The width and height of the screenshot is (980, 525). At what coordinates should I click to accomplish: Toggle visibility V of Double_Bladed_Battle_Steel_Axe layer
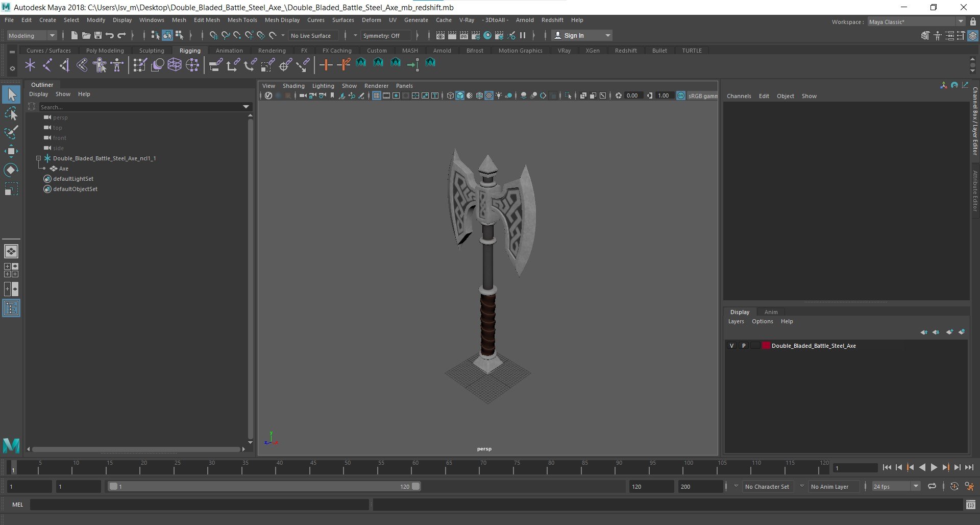pyautogui.click(x=732, y=346)
